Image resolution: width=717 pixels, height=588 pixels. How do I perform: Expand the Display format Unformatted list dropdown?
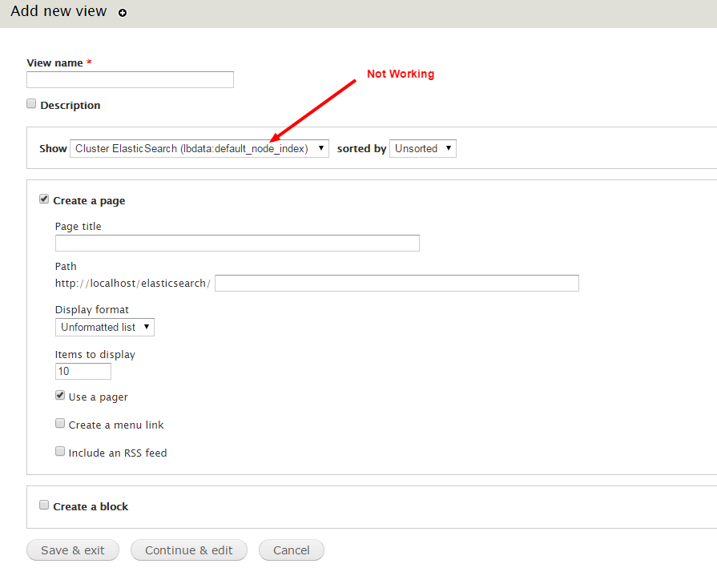105,328
